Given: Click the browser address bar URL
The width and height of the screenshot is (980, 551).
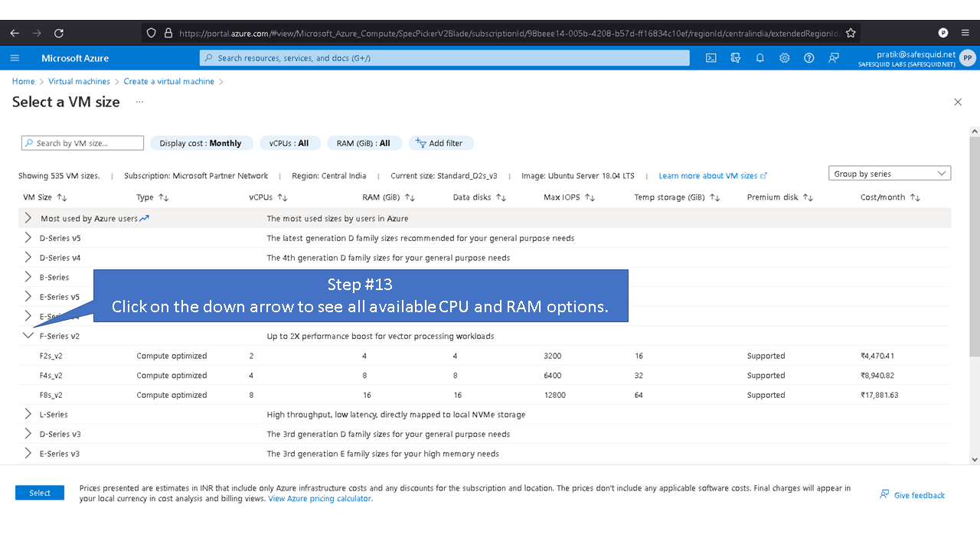Looking at the screenshot, I should [509, 33].
